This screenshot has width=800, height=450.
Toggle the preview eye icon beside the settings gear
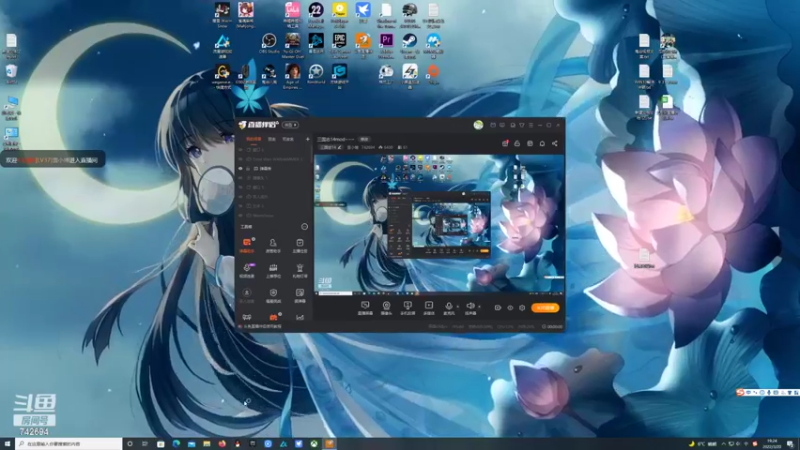510,308
